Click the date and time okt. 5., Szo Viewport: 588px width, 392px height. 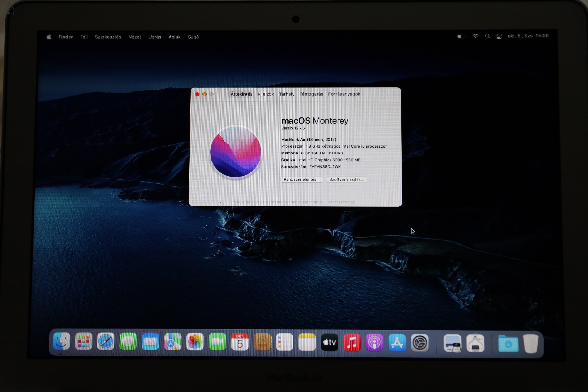[x=528, y=36]
